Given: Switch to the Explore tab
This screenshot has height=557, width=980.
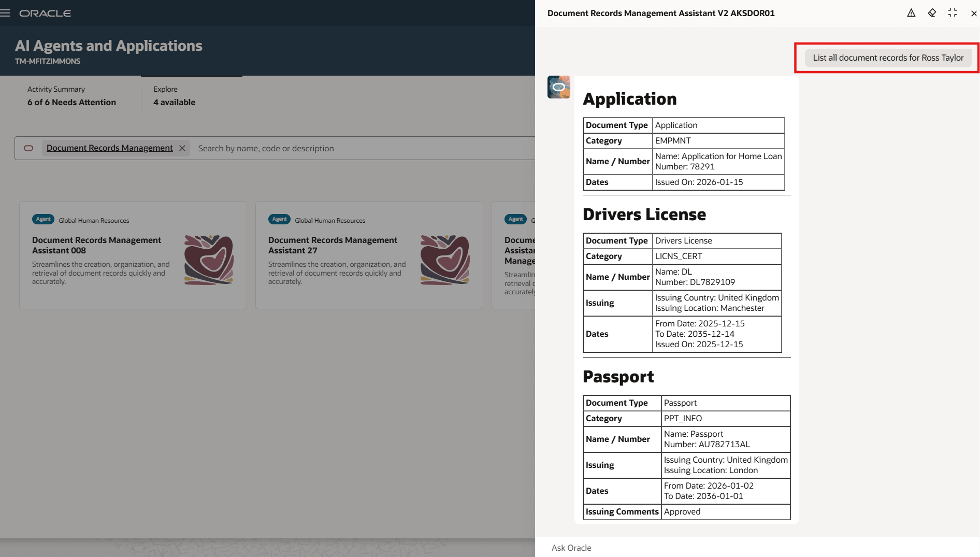Looking at the screenshot, I should coord(165,89).
